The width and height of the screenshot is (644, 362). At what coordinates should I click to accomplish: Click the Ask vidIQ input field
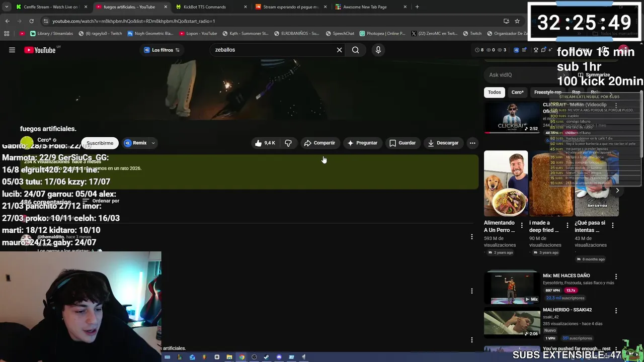(x=523, y=75)
